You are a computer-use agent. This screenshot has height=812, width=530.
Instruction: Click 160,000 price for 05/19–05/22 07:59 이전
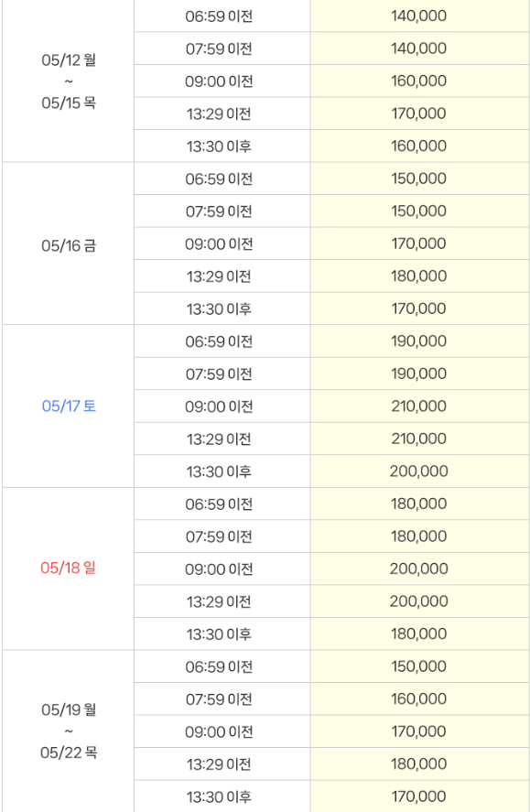pyautogui.click(x=418, y=698)
